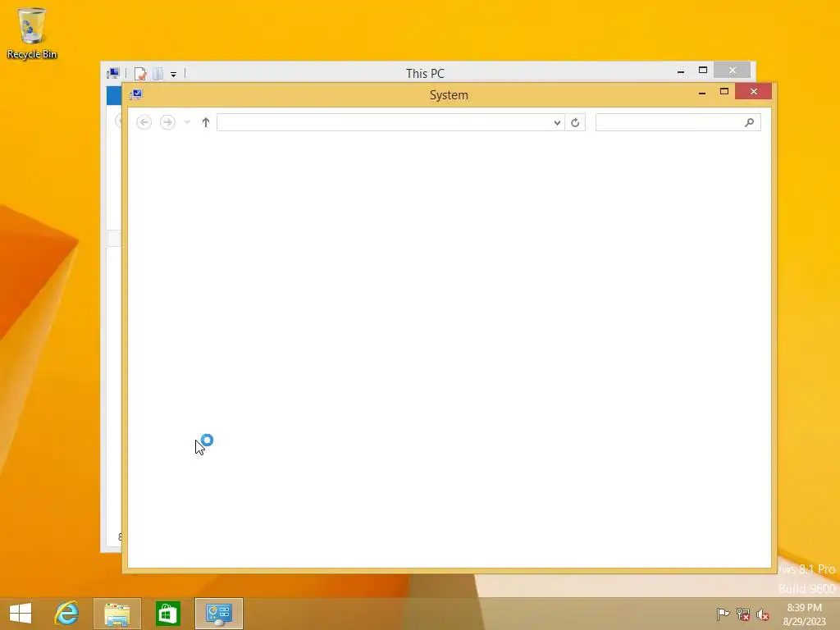Click the Forward arrow in System window

pyautogui.click(x=167, y=123)
